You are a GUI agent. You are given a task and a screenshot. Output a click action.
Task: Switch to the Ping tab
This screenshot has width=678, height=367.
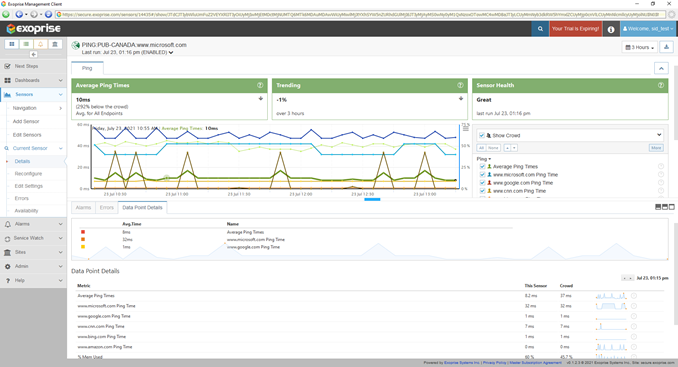tap(87, 68)
